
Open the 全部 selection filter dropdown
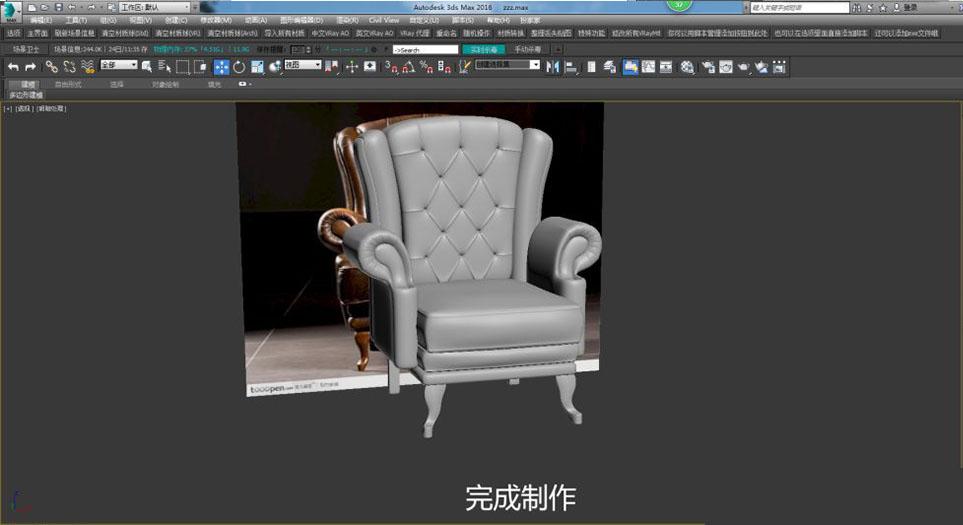(x=119, y=64)
